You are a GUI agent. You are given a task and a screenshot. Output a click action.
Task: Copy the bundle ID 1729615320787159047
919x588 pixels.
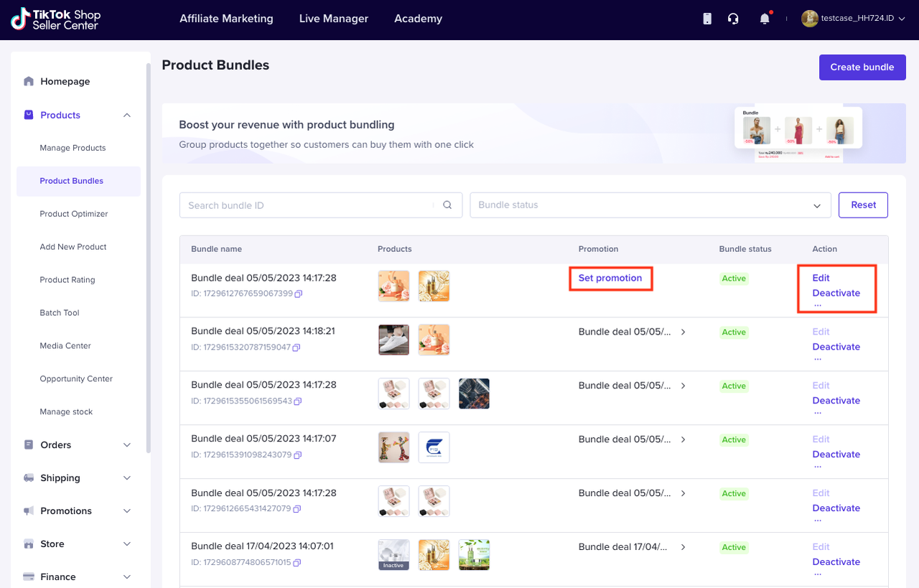click(x=296, y=347)
